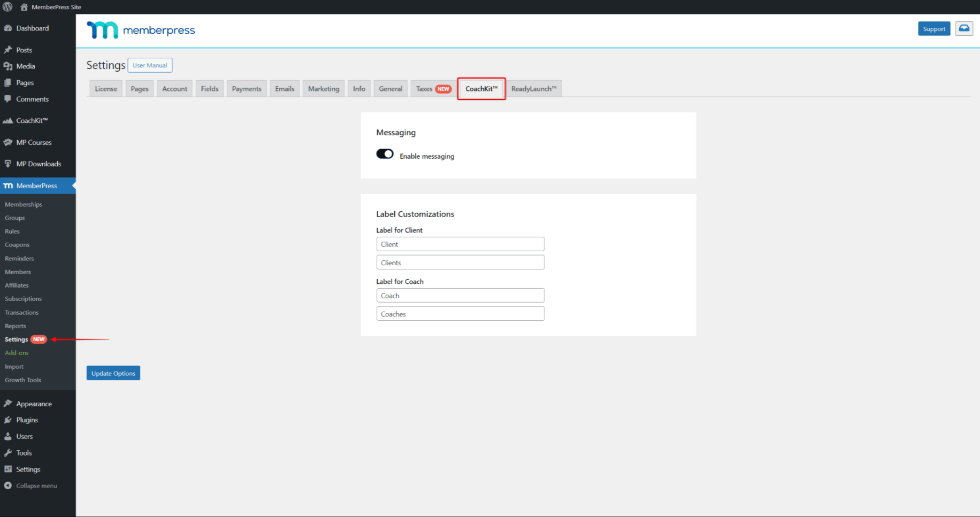The width and height of the screenshot is (980, 517).
Task: Open MP Downloads from the sidebar
Action: click(37, 164)
